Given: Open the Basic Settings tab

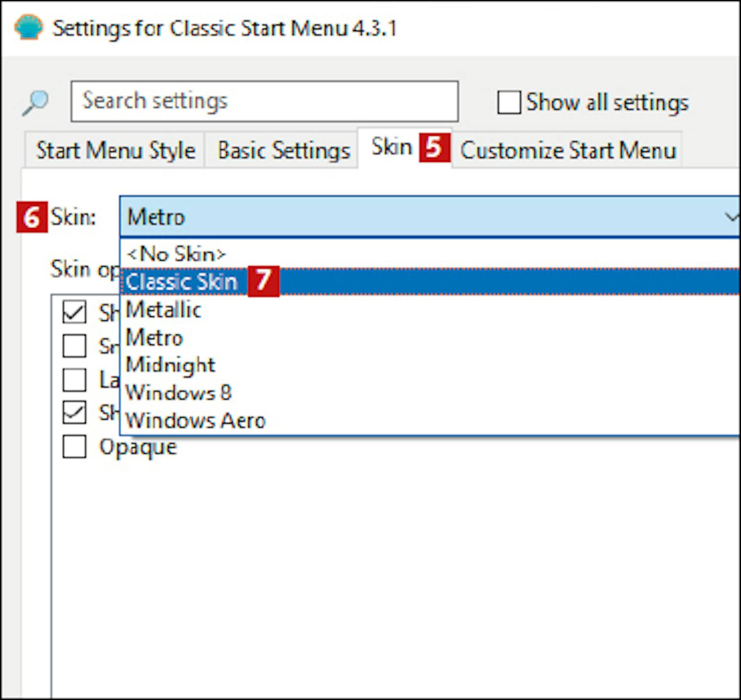Looking at the screenshot, I should point(284,151).
